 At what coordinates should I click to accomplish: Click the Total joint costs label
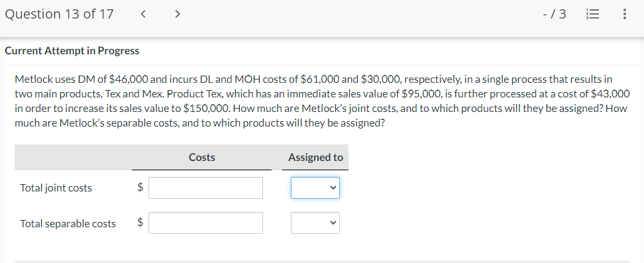pyautogui.click(x=56, y=187)
